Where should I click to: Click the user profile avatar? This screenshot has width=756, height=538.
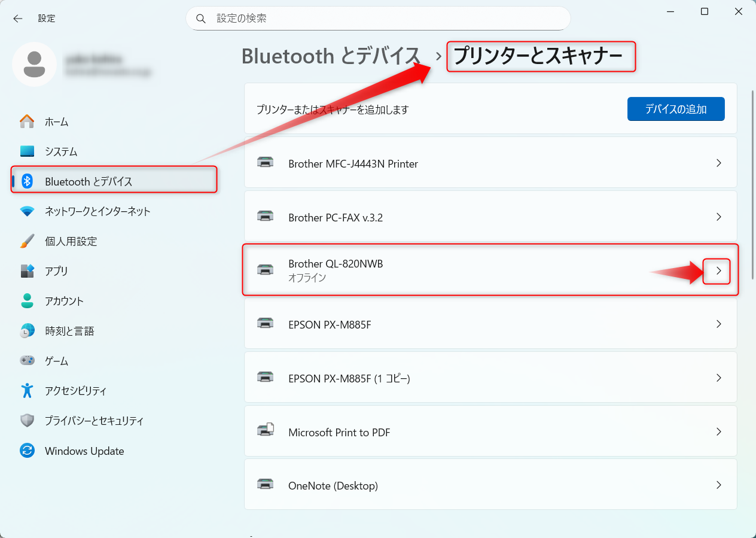click(x=35, y=64)
